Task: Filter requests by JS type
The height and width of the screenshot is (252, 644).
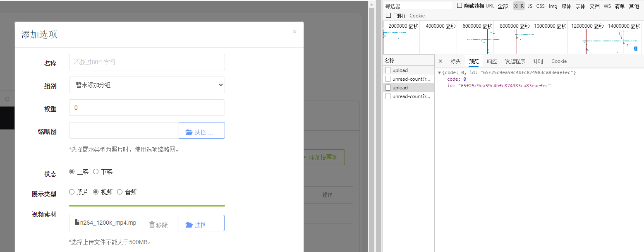Action: click(x=530, y=6)
